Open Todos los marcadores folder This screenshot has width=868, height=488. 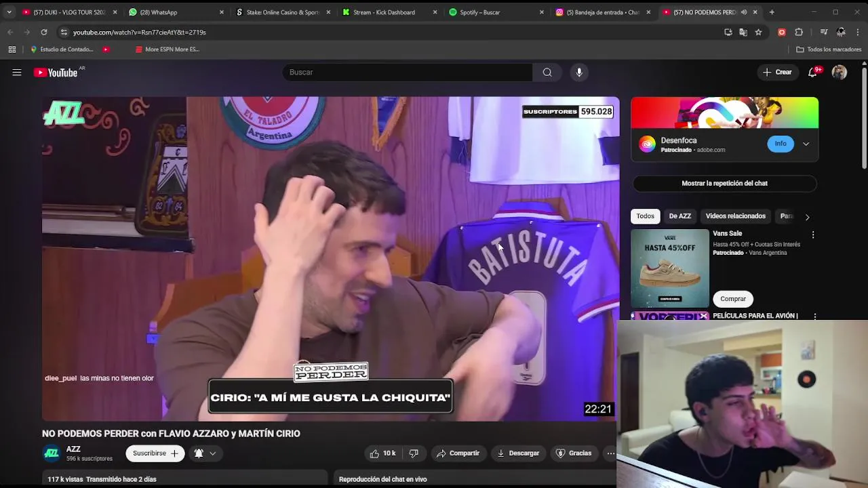pos(829,49)
